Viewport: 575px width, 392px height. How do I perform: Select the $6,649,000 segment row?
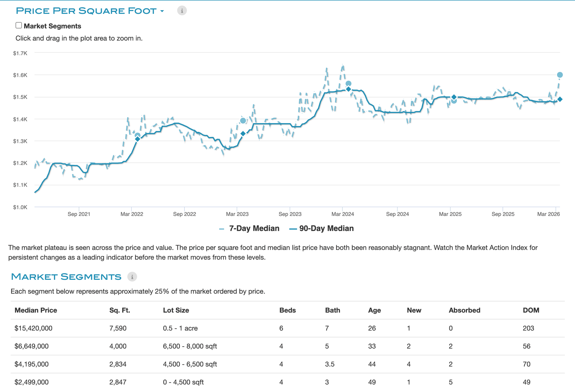point(31,346)
